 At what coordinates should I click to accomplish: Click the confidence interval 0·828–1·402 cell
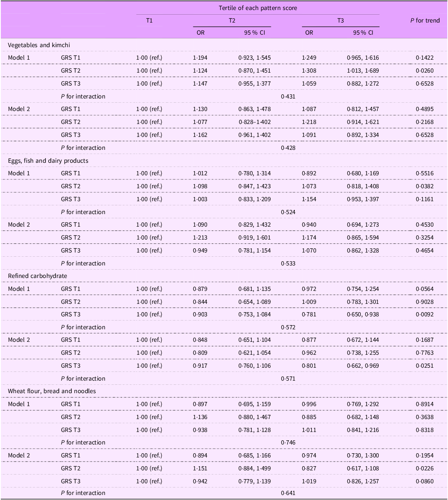click(x=255, y=122)
